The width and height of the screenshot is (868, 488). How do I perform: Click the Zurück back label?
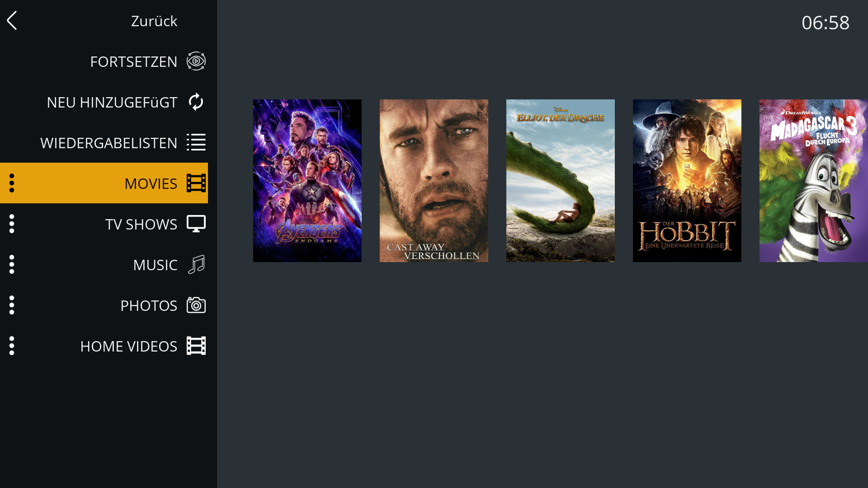pyautogui.click(x=154, y=21)
